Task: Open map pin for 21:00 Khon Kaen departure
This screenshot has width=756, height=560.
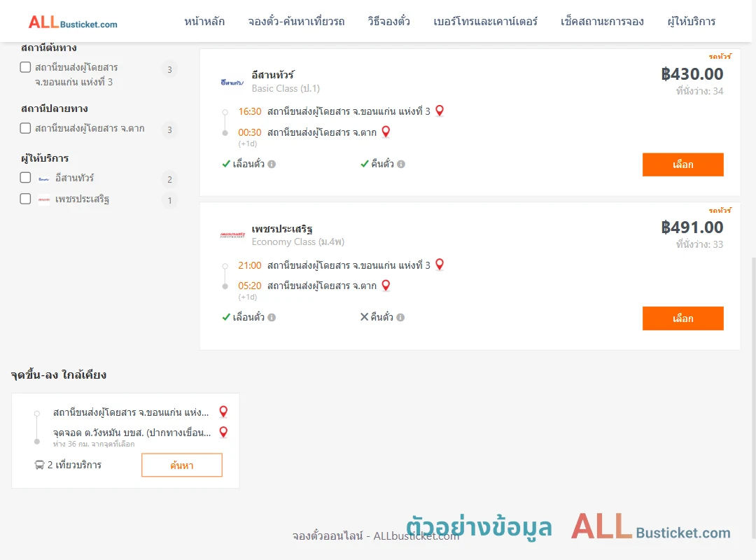Action: click(x=440, y=265)
